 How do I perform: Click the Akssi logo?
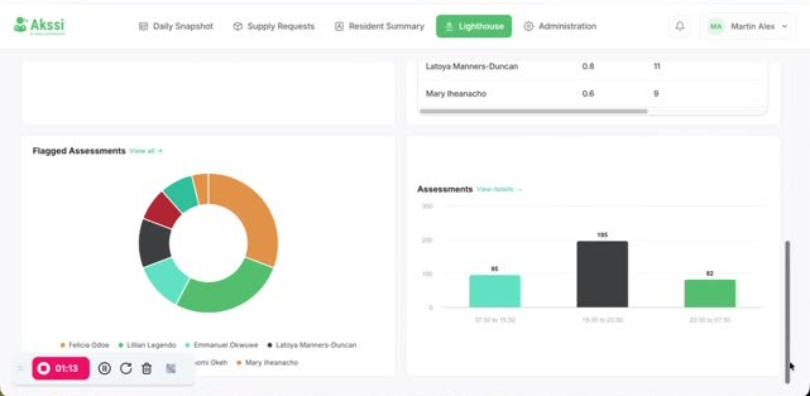pos(40,26)
